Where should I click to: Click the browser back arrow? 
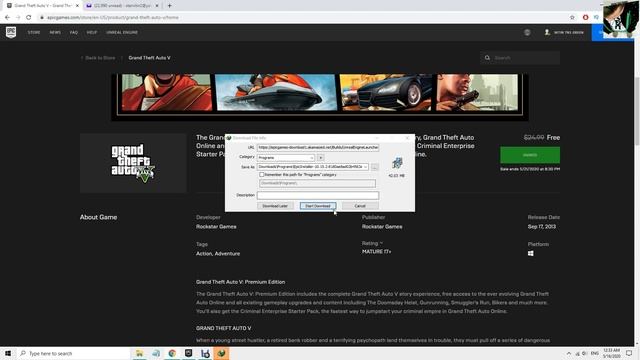(7, 18)
